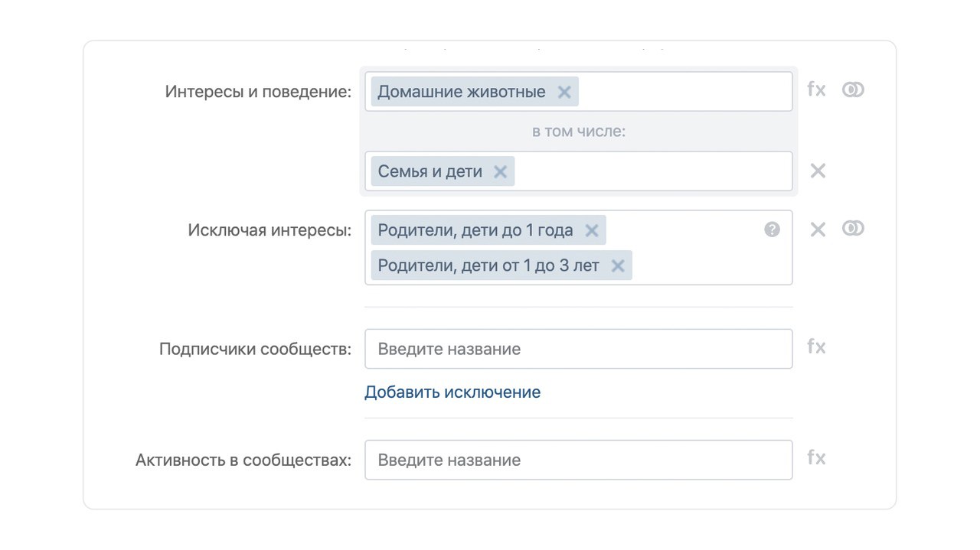Select the Родители, дети до 1 года tag text
980x550 pixels.
(x=475, y=230)
